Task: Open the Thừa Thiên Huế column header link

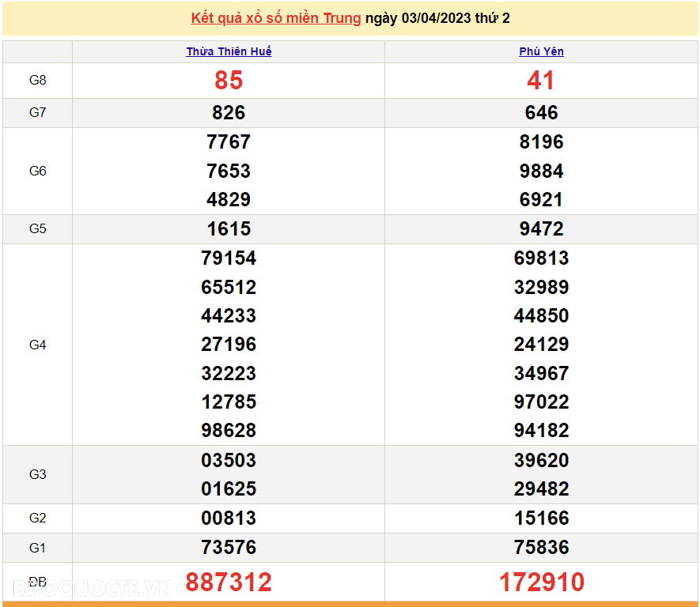Action: click(x=228, y=51)
